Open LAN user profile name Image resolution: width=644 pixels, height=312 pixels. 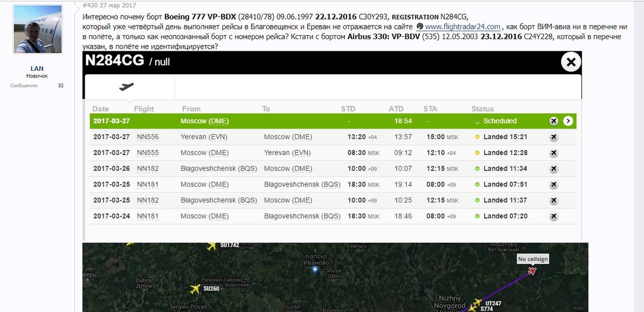click(37, 68)
